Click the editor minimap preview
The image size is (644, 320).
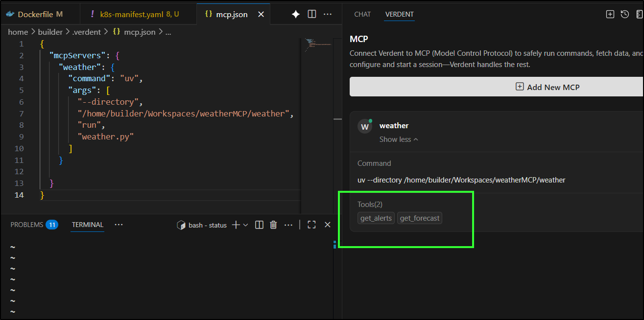click(x=318, y=45)
